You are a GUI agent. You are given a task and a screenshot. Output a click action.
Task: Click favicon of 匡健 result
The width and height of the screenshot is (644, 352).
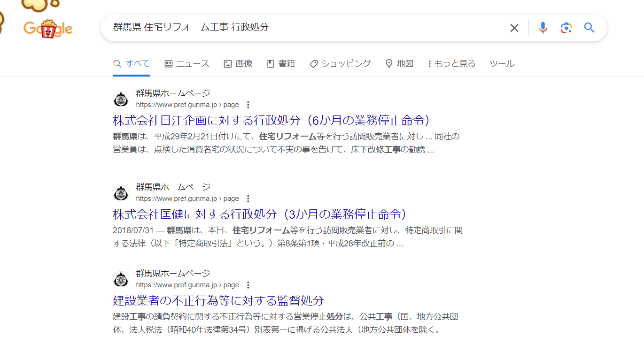click(121, 193)
